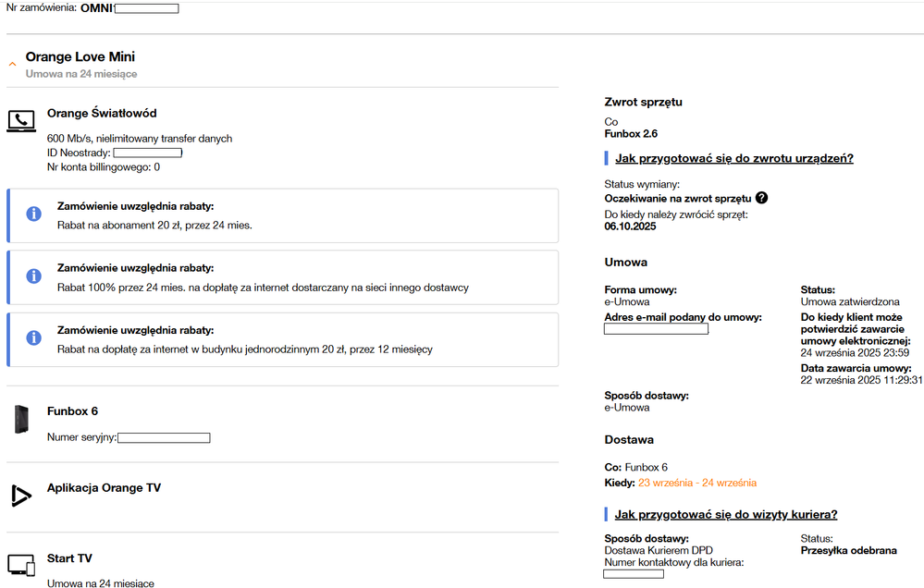
Task: Open 'Jak przygotować się do zwrotu urządzeń?' link
Action: click(733, 159)
